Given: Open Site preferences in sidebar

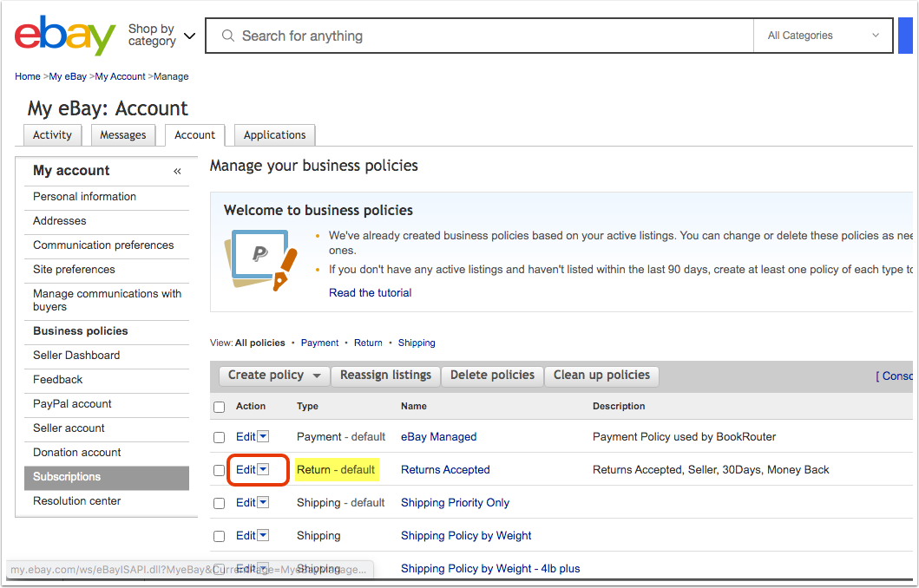Looking at the screenshot, I should 74,270.
